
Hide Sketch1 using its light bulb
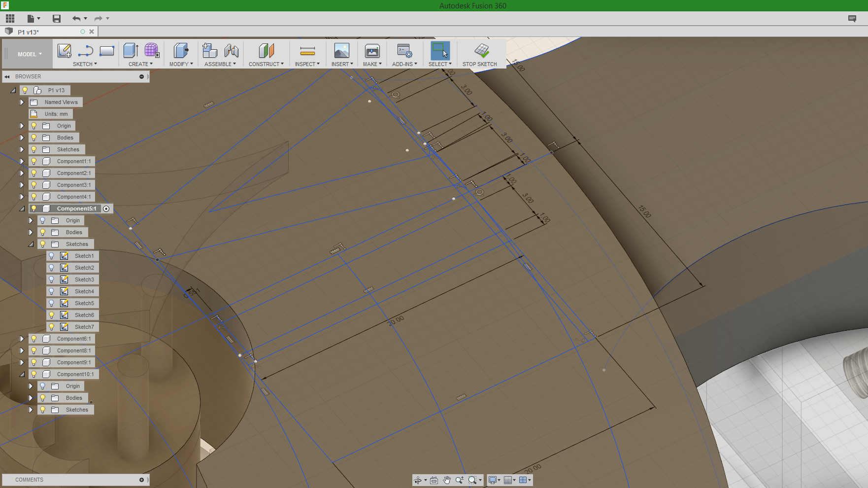point(51,256)
